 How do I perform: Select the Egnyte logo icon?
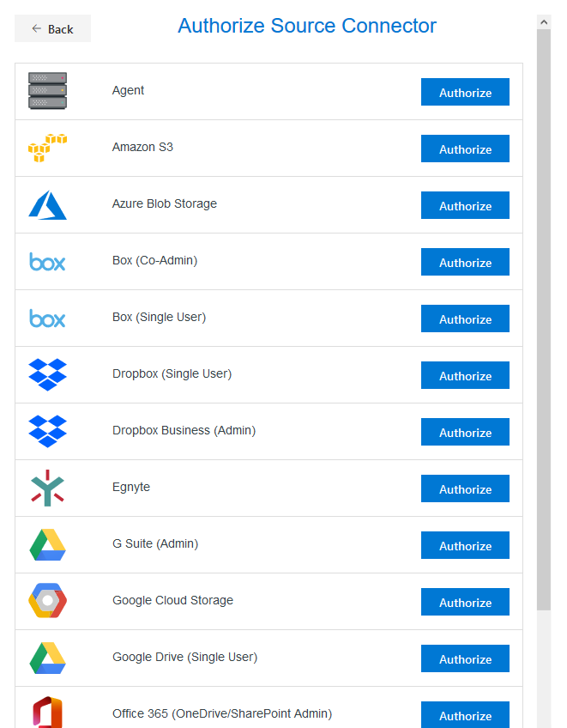pos(47,488)
